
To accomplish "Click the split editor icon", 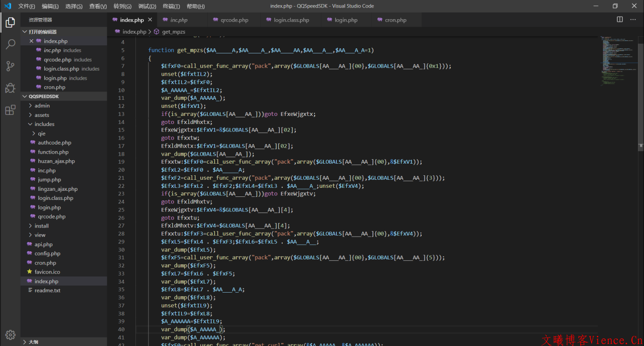I will click(x=620, y=20).
